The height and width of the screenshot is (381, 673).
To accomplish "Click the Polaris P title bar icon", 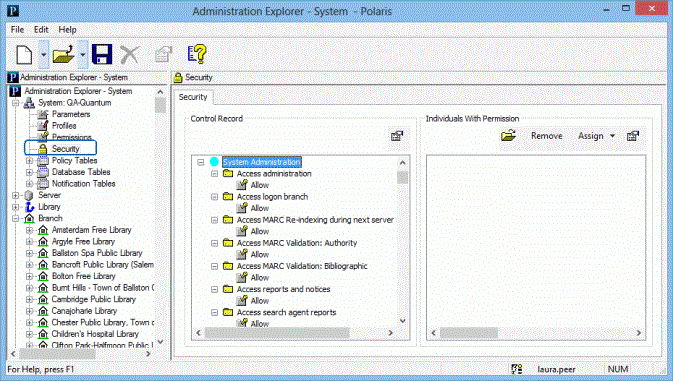I will (13, 10).
